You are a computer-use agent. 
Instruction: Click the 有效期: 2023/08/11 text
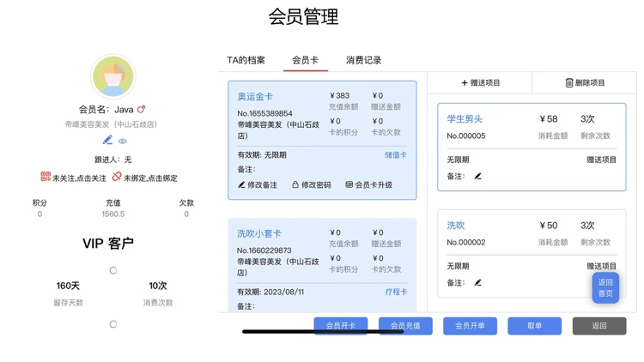click(270, 292)
